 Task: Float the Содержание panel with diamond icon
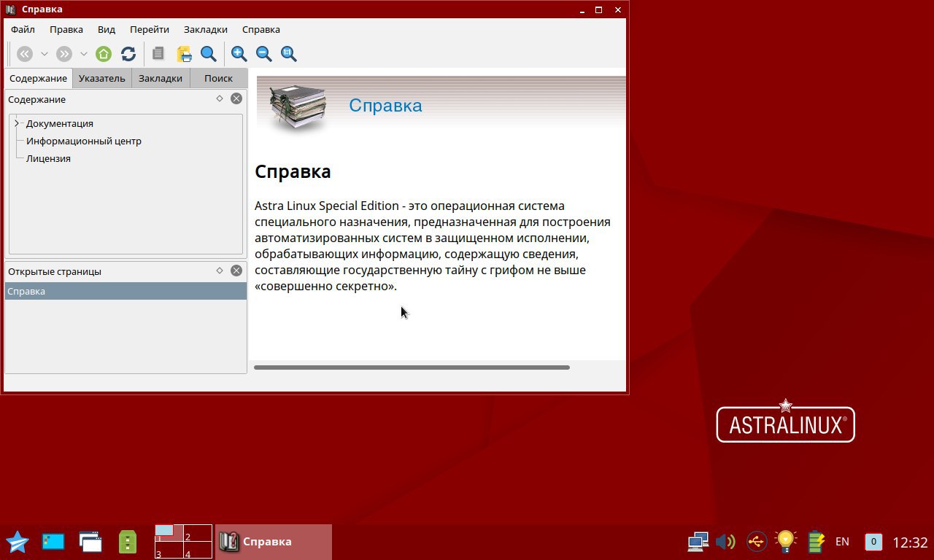pos(220,98)
